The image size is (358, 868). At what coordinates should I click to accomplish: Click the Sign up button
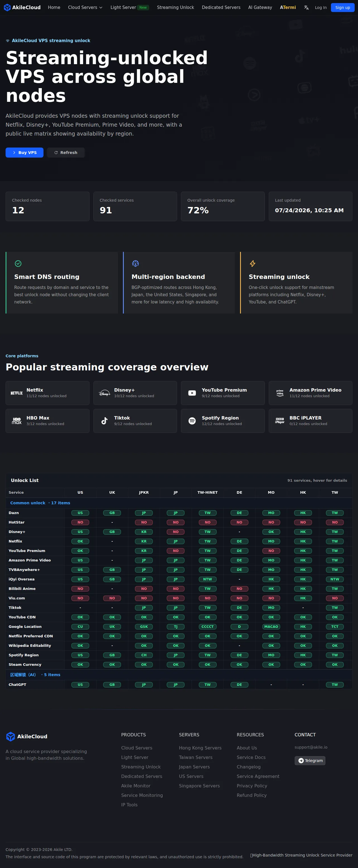(x=342, y=8)
